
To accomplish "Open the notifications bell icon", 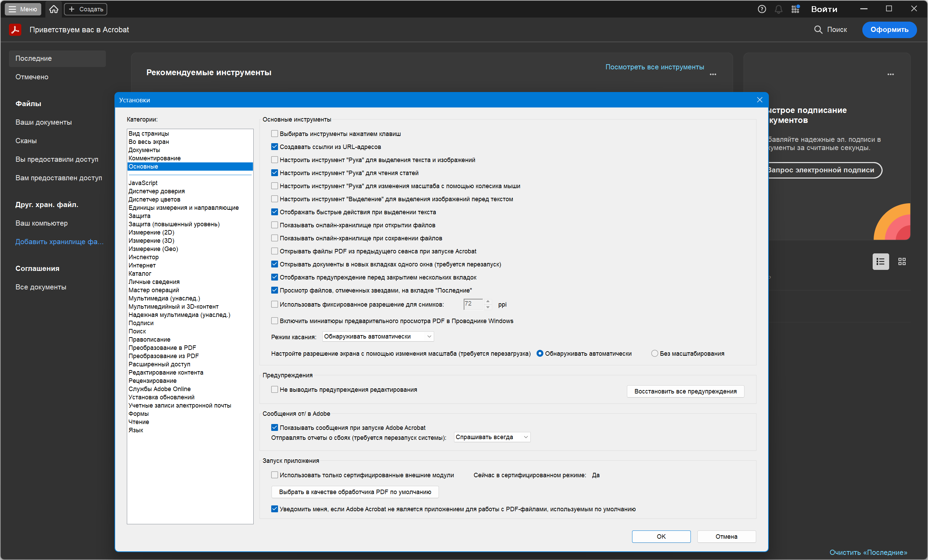I will pos(778,9).
